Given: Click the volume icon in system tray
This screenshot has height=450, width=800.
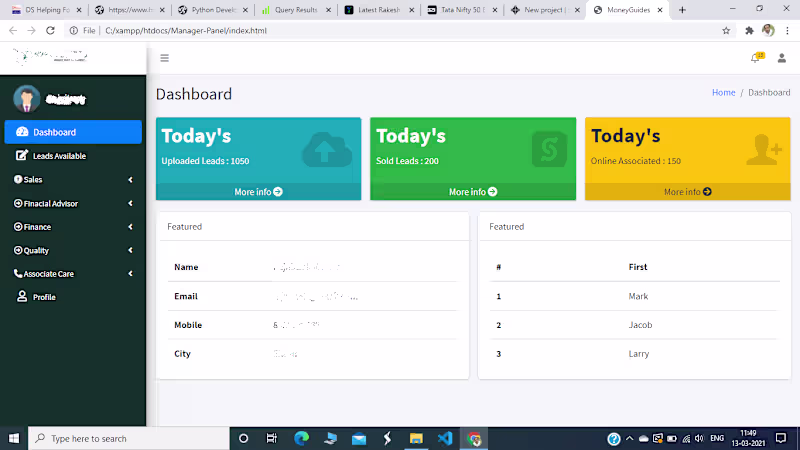Looking at the screenshot, I should click(699, 438).
